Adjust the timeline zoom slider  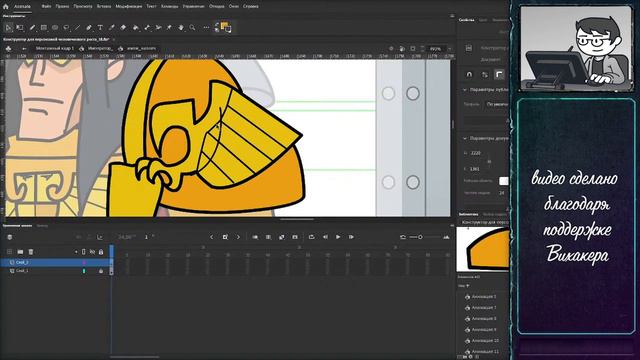pos(420,237)
